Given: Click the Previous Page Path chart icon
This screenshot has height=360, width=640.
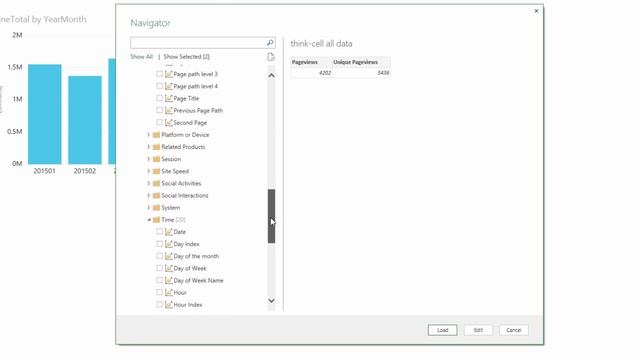Looking at the screenshot, I should [169, 110].
